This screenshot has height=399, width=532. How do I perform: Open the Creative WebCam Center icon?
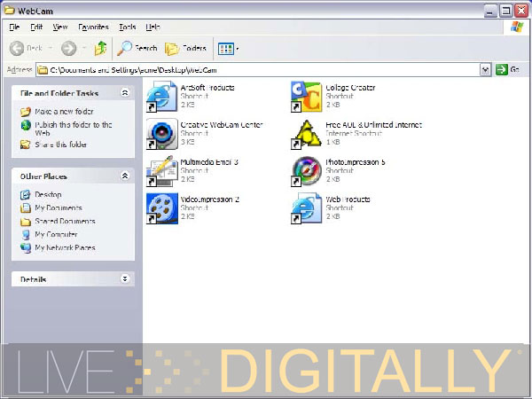(x=161, y=133)
